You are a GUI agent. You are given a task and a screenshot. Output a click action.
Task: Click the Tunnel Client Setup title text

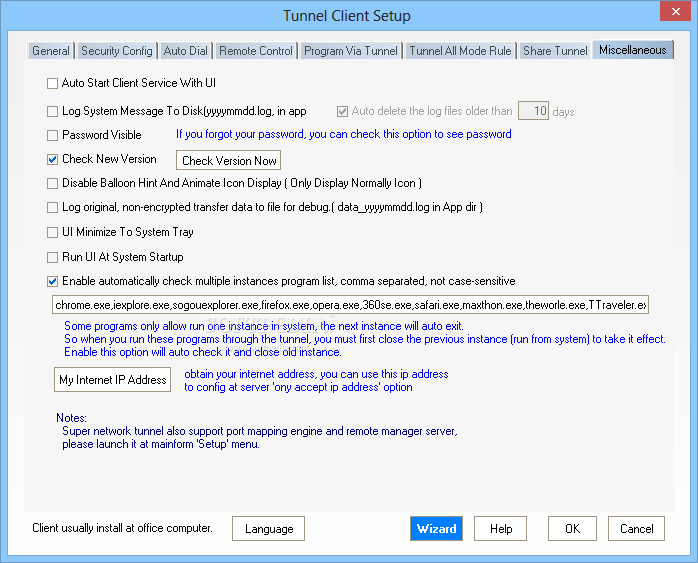347,16
